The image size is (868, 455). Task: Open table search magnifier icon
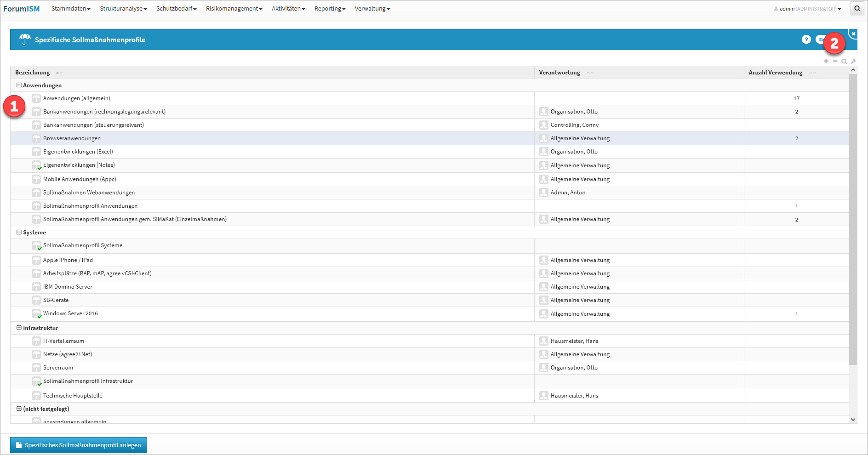[x=844, y=61]
